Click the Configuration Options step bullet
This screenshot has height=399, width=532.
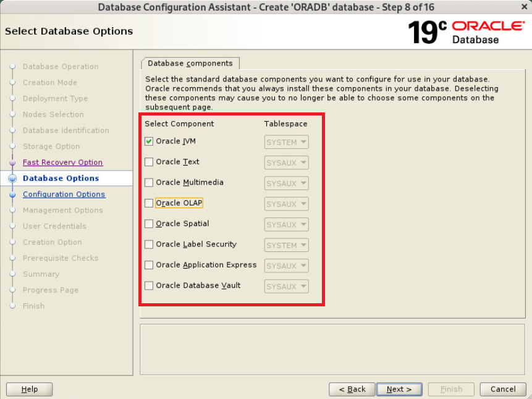coord(12,195)
